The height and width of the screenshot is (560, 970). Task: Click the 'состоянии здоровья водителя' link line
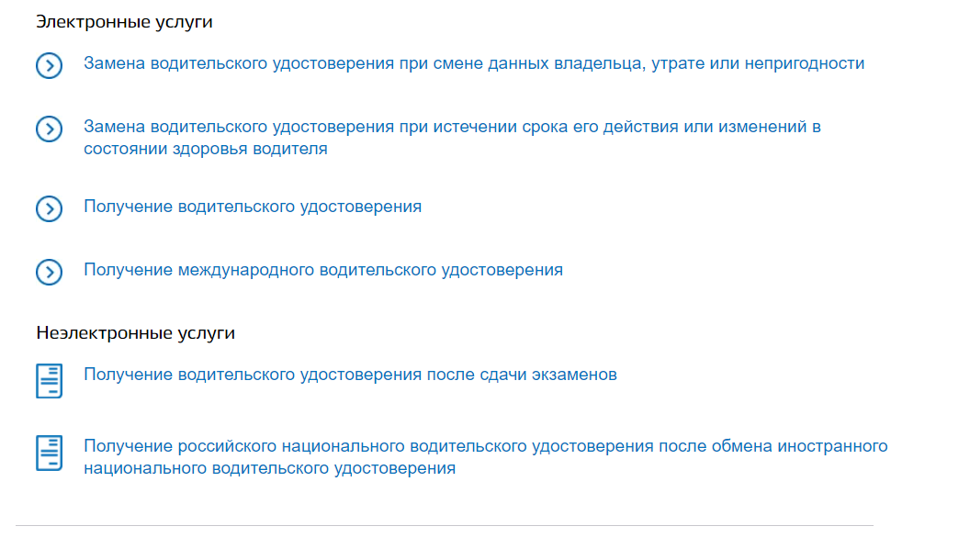point(206,149)
